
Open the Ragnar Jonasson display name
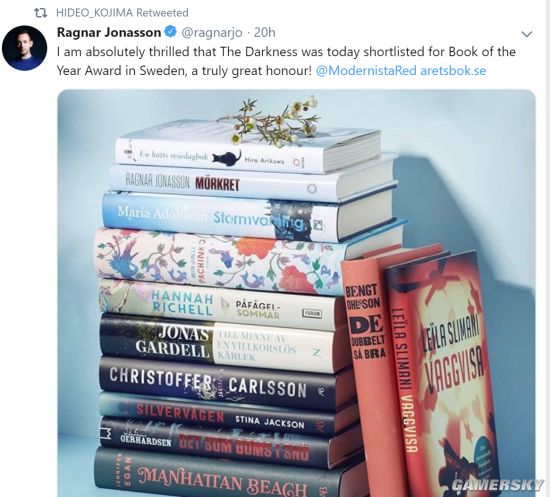109,32
